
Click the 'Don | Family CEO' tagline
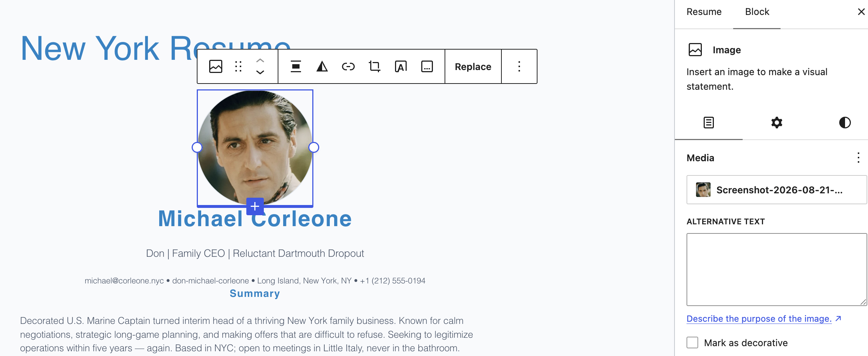[255, 253]
